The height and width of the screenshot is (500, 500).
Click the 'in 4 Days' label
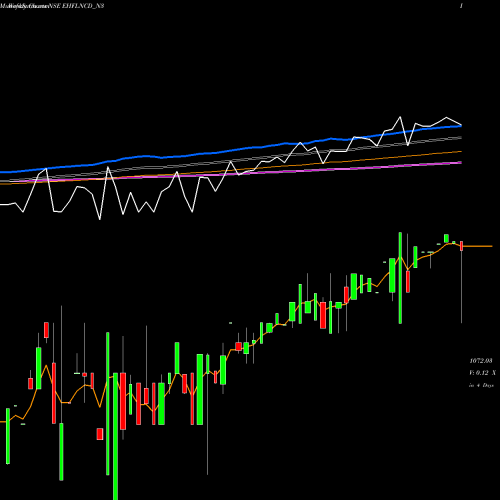[x=481, y=385]
